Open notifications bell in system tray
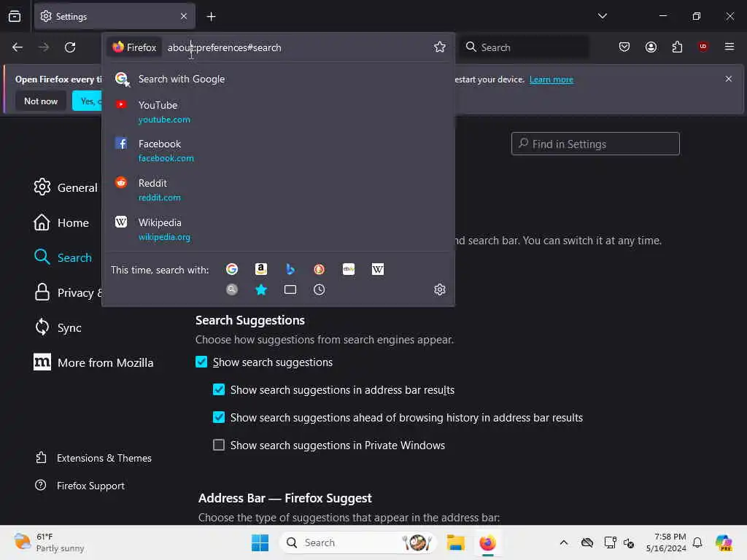Image resolution: width=747 pixels, height=560 pixels. 697,542
